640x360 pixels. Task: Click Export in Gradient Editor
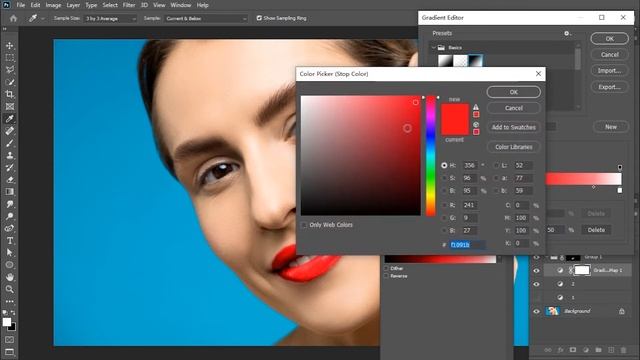coord(609,87)
